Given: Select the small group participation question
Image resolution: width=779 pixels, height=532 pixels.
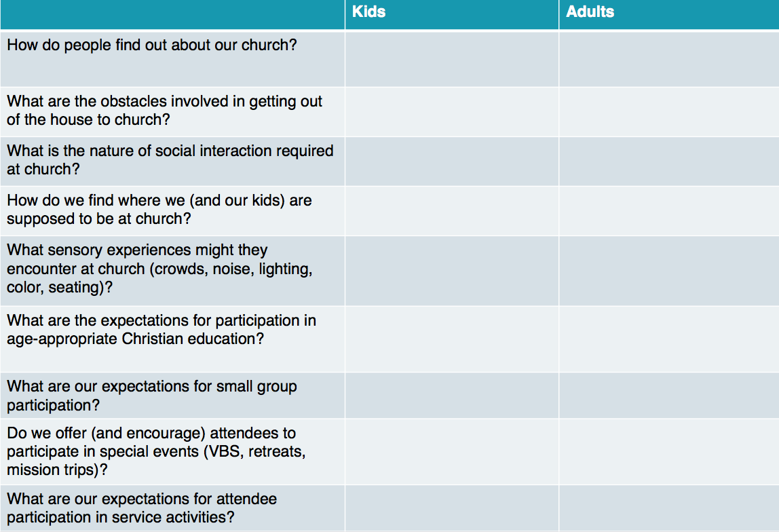Looking at the screenshot, I should coord(152,396).
